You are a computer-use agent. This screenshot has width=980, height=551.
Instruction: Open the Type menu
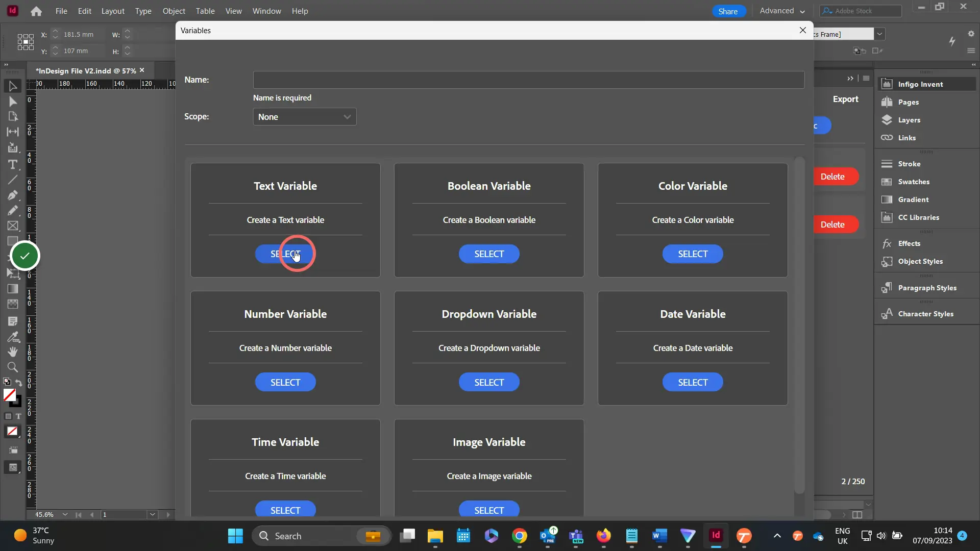click(x=143, y=11)
